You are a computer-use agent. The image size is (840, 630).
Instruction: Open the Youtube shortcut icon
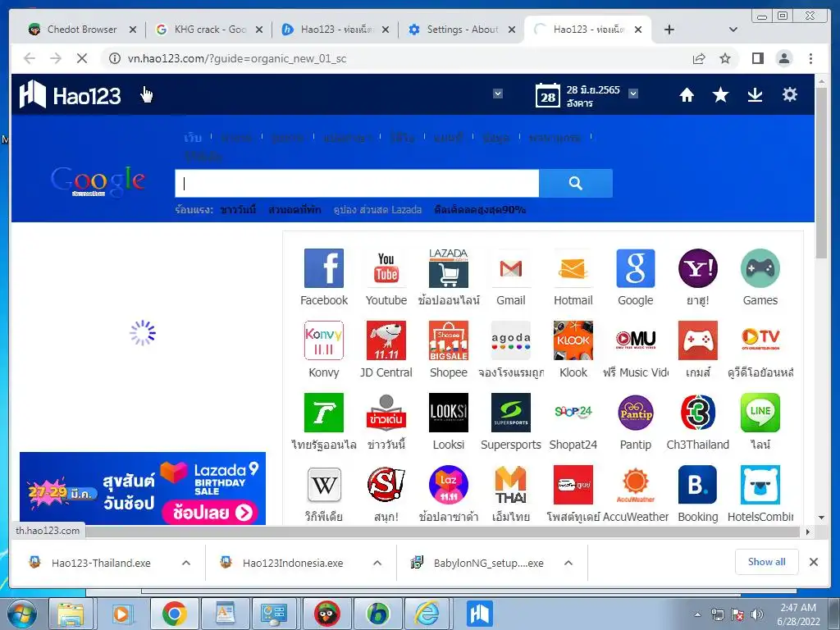(386, 268)
